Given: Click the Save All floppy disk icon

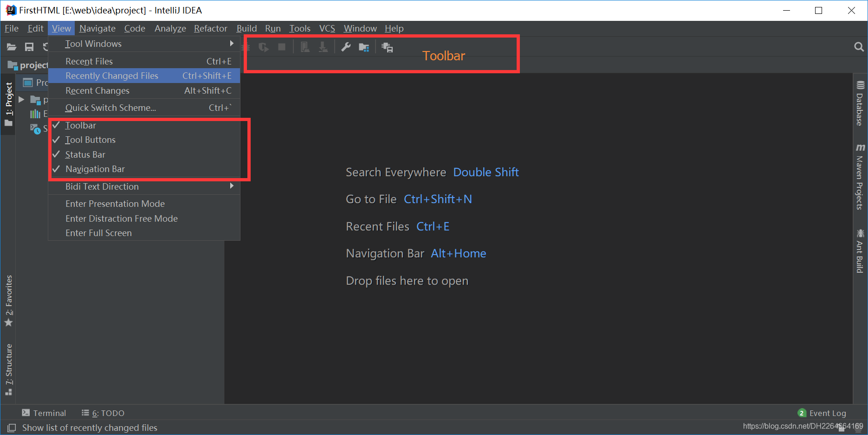Looking at the screenshot, I should tap(29, 47).
